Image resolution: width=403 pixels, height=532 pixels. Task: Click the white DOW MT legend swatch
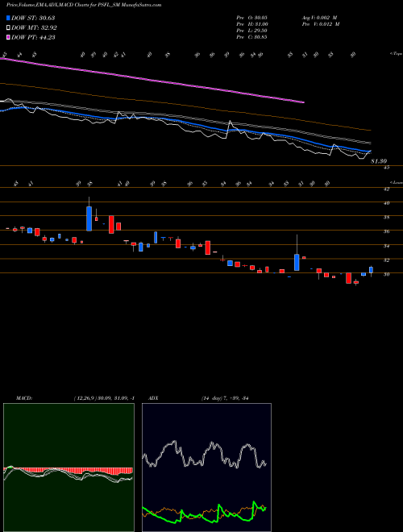click(8, 28)
